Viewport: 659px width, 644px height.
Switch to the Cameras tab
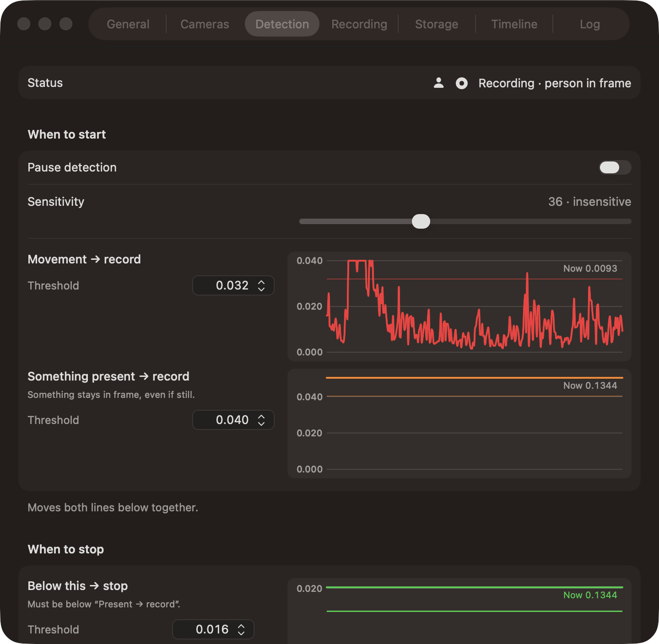(205, 24)
